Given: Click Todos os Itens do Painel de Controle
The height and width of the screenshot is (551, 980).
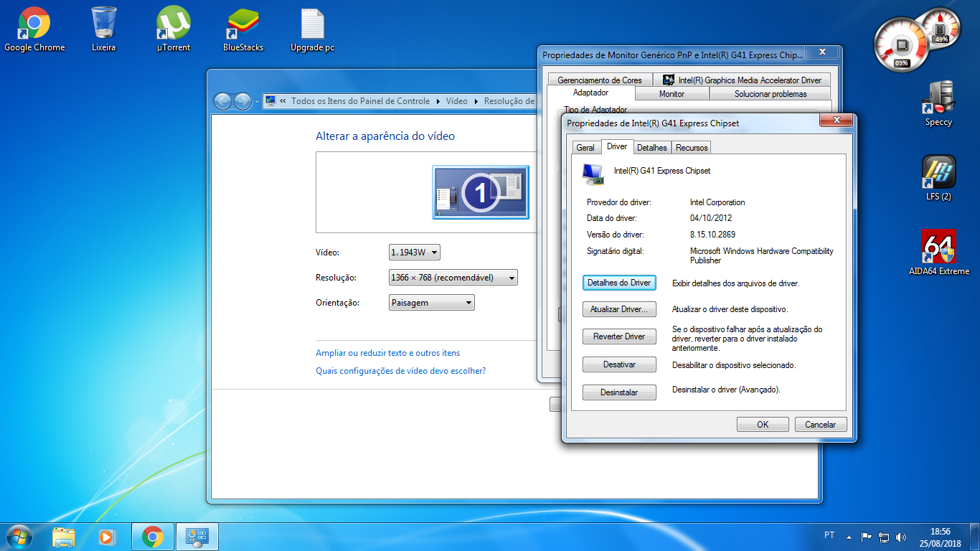Looking at the screenshot, I should click(x=360, y=101).
